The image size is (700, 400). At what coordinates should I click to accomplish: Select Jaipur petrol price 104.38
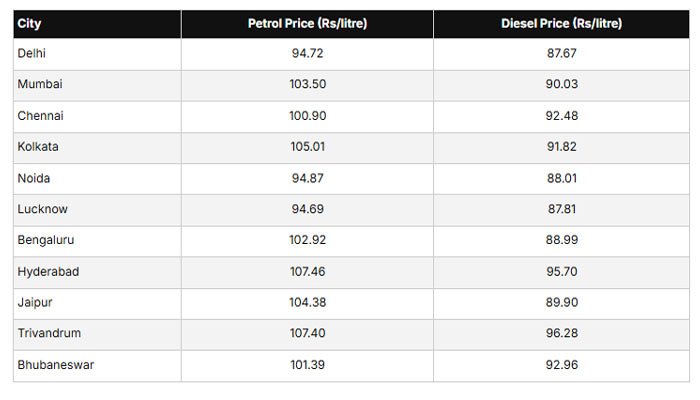click(x=307, y=303)
